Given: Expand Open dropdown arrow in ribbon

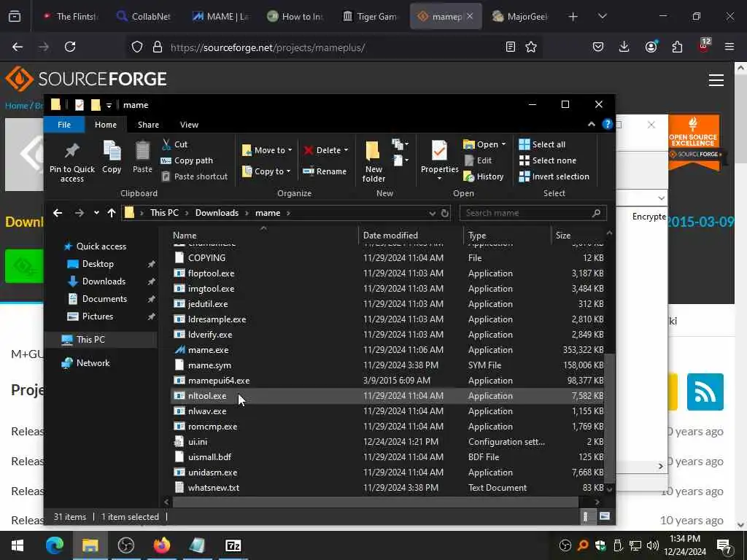Looking at the screenshot, I should [503, 144].
